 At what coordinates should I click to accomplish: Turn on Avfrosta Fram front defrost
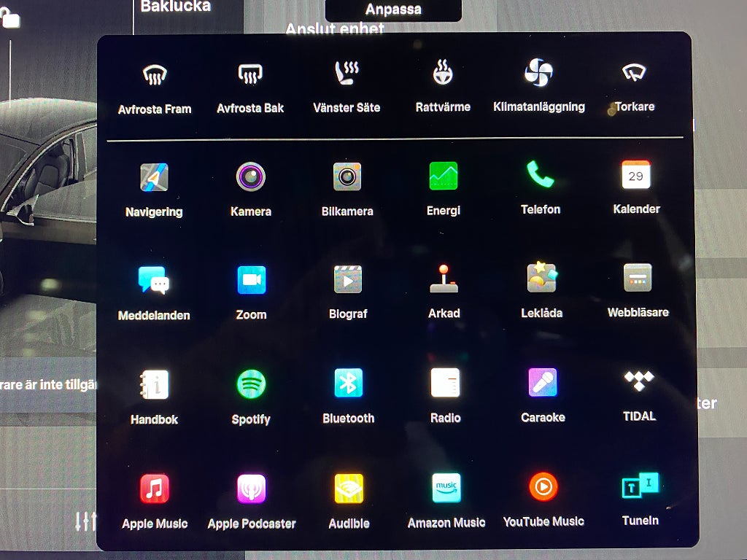[x=155, y=75]
